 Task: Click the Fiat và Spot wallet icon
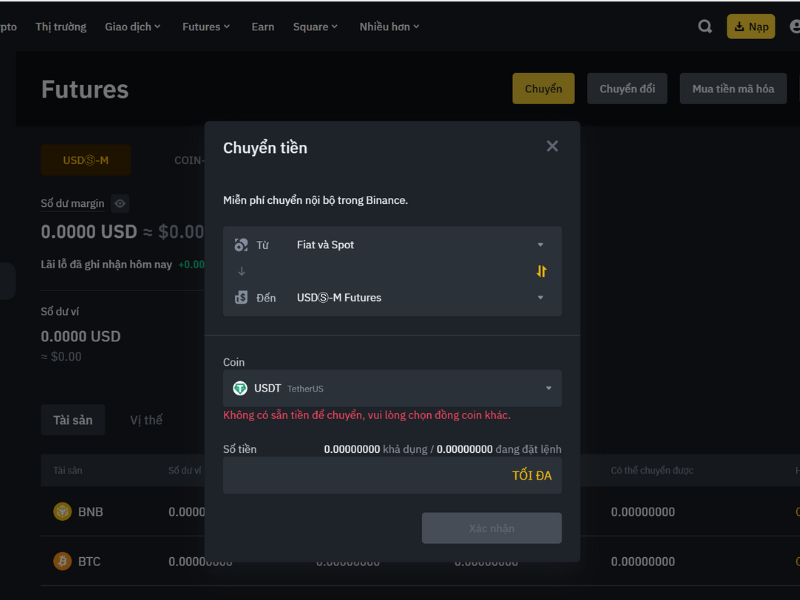click(241, 245)
